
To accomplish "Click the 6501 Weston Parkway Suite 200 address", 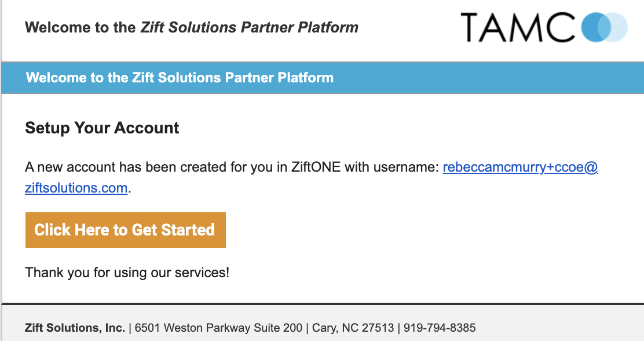I will 218,328.
